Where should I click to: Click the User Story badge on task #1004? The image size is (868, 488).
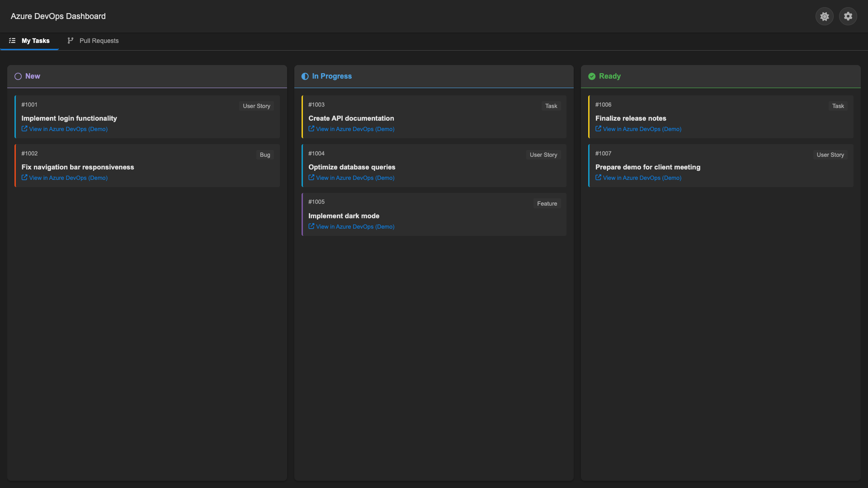pos(543,155)
